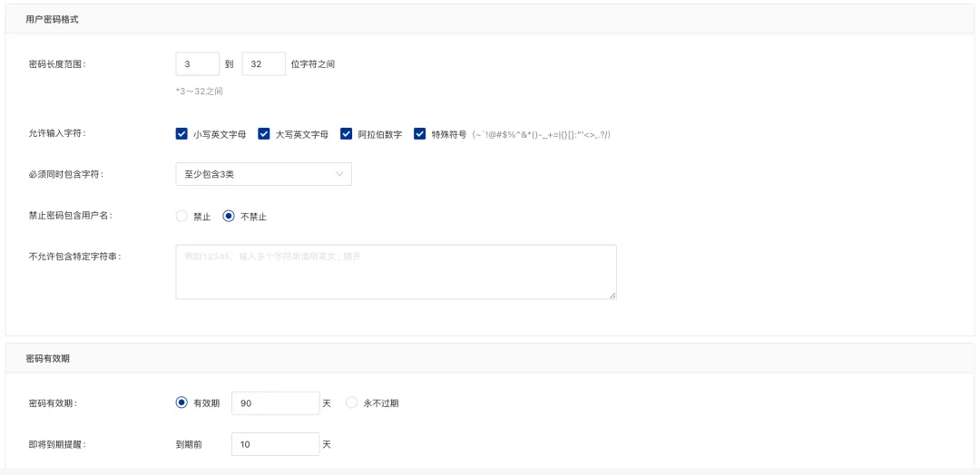Viewport: 980px width, 475px height.
Task: Click the textarea resize handle
Action: [x=612, y=295]
